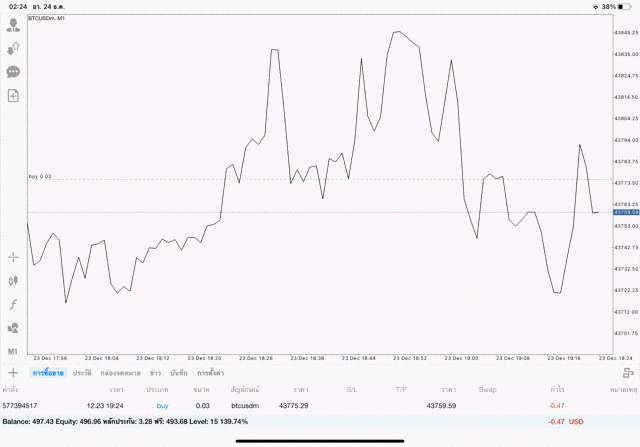Image resolution: width=640 pixels, height=447 pixels.
Task: Tap the buy 0.03 order line
Action: (41, 177)
